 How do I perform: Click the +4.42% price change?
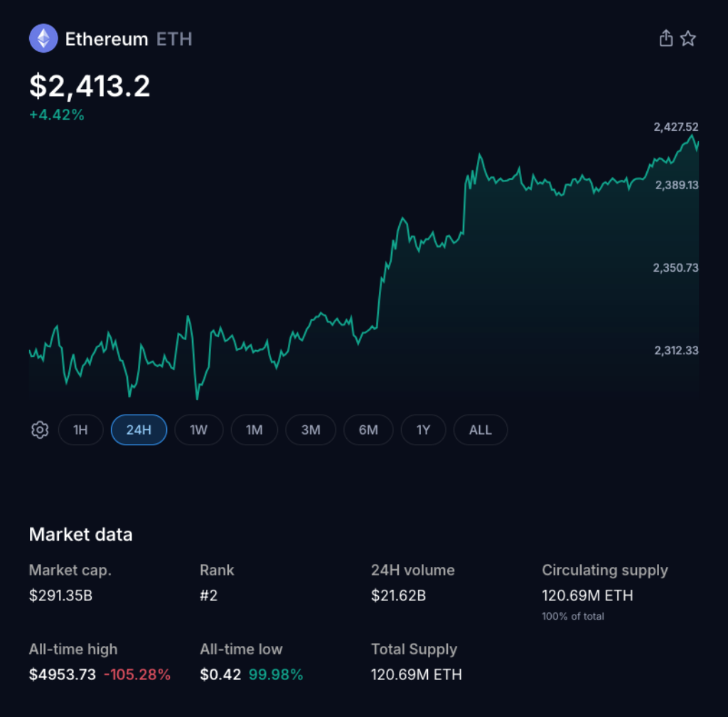click(x=57, y=115)
